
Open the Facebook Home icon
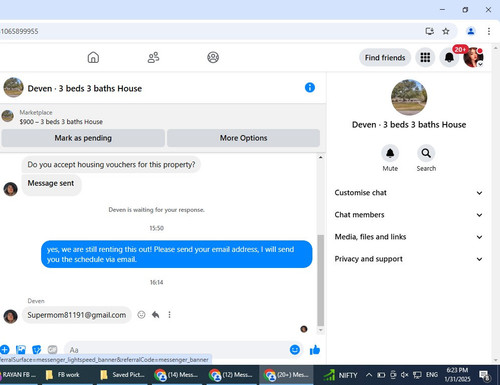pyautogui.click(x=93, y=57)
